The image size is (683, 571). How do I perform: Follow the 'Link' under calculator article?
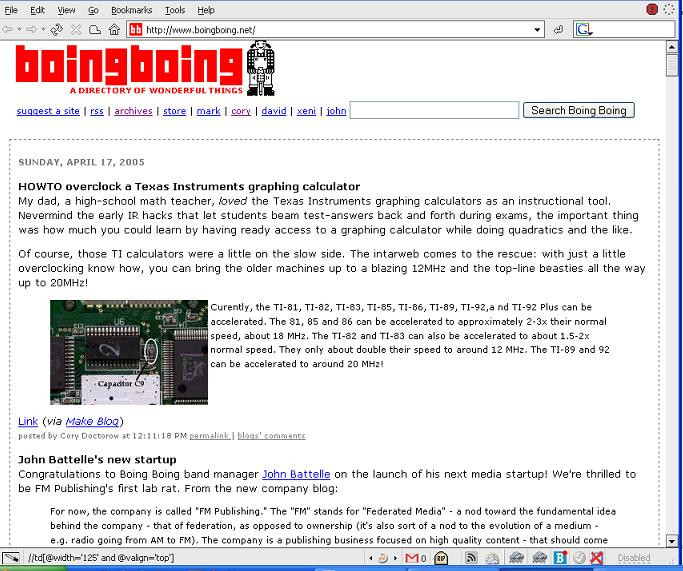pos(28,421)
